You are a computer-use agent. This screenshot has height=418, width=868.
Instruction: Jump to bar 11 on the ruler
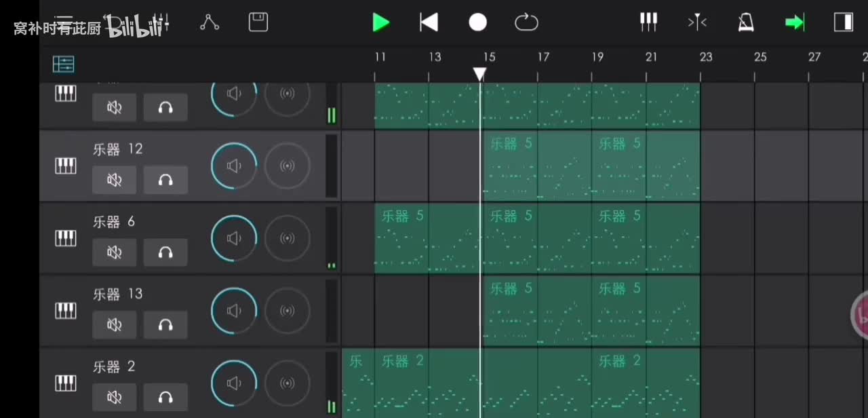(x=380, y=57)
